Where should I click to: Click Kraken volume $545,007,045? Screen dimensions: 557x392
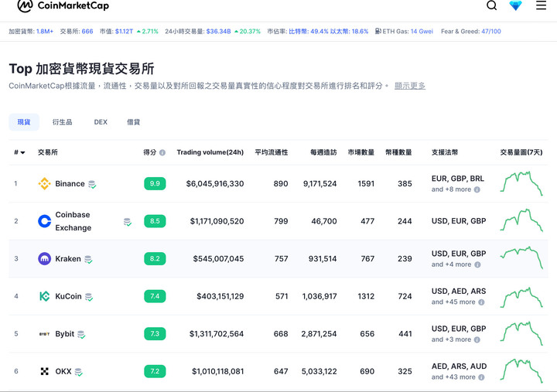(x=218, y=259)
